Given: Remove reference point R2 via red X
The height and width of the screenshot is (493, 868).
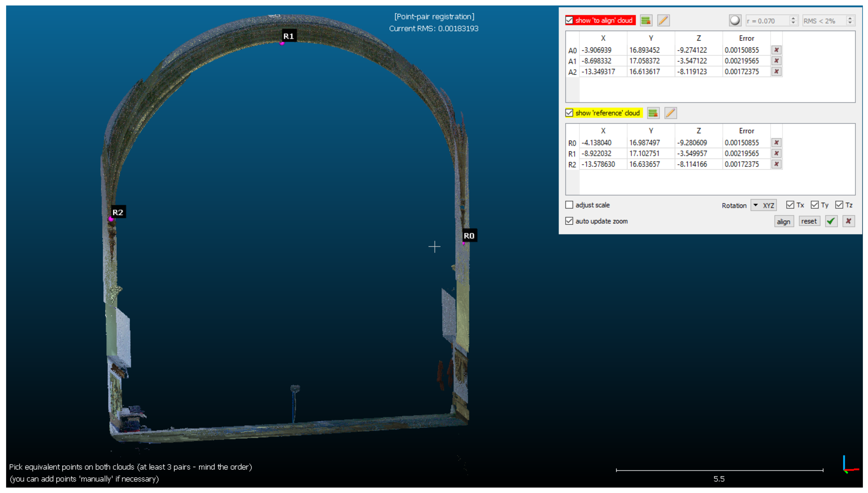Looking at the screenshot, I should click(776, 164).
